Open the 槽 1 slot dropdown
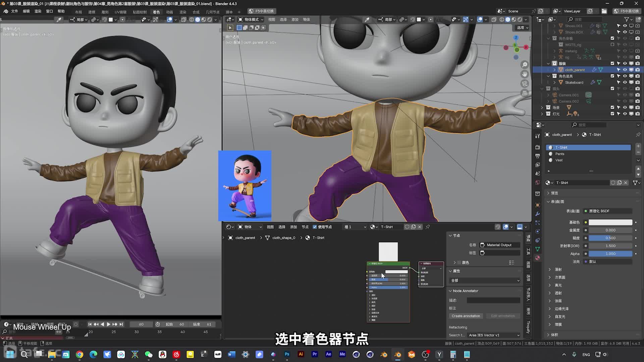This screenshot has width=644, height=362. pyautogui.click(x=355, y=227)
